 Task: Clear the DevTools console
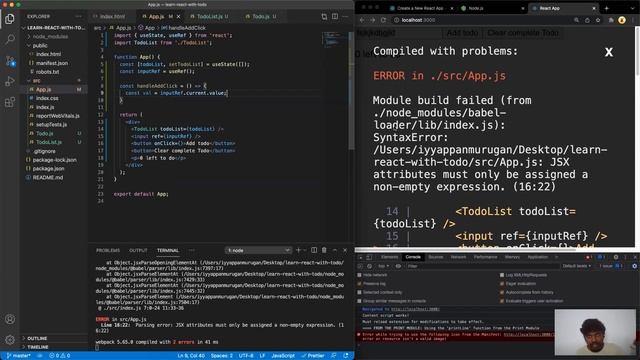[x=369, y=266]
